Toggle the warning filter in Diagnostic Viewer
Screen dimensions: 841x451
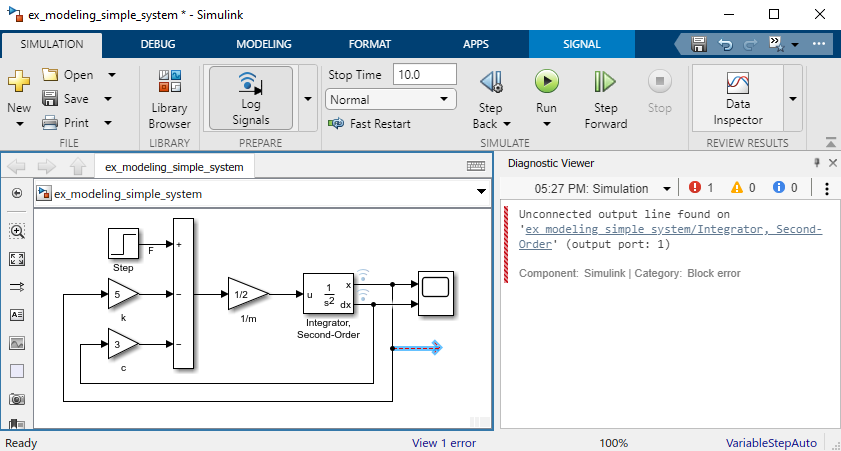[x=743, y=188]
